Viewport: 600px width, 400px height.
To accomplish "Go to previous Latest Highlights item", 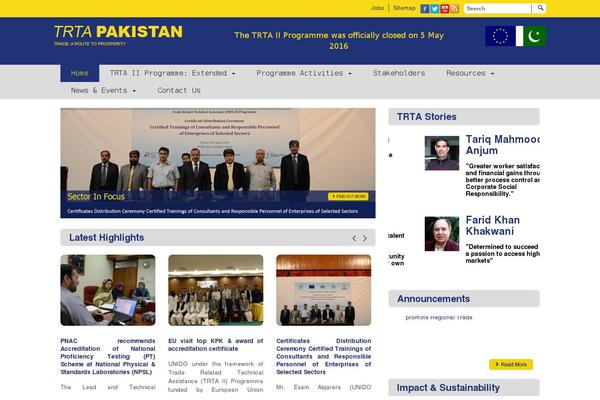I will [x=354, y=238].
